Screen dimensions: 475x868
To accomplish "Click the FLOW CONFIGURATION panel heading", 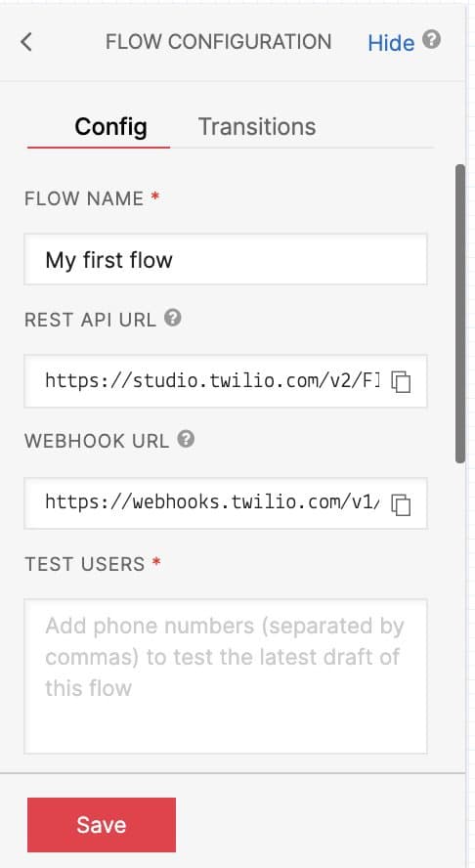I will point(218,41).
